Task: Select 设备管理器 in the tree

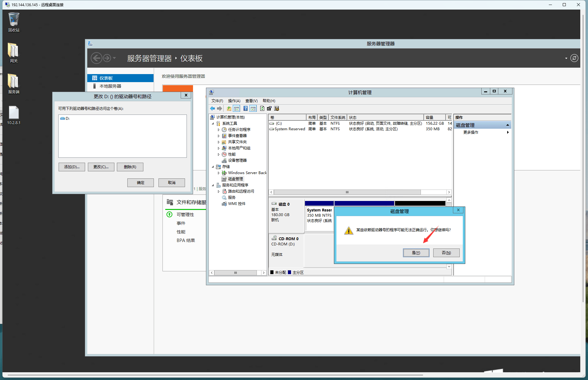Action: (x=237, y=161)
